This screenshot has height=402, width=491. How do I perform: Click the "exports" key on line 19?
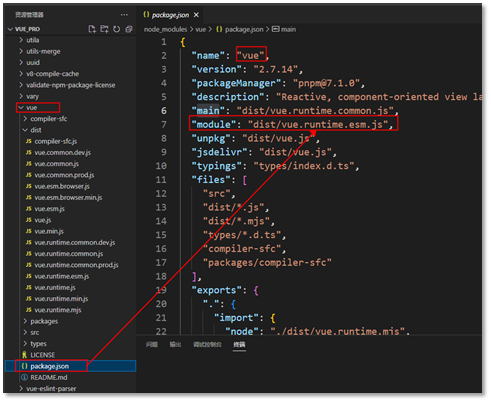[216, 290]
